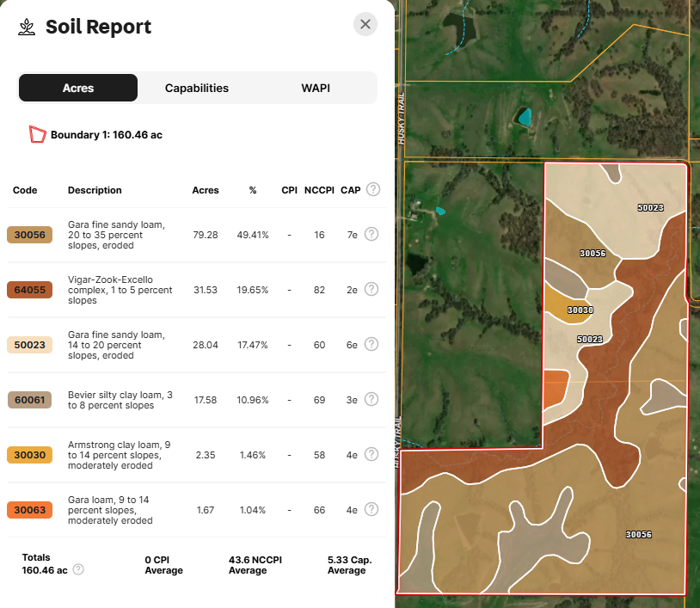Click the Boundary 1: 160.46 ac label
This screenshot has width=700, height=608.
[x=108, y=134]
